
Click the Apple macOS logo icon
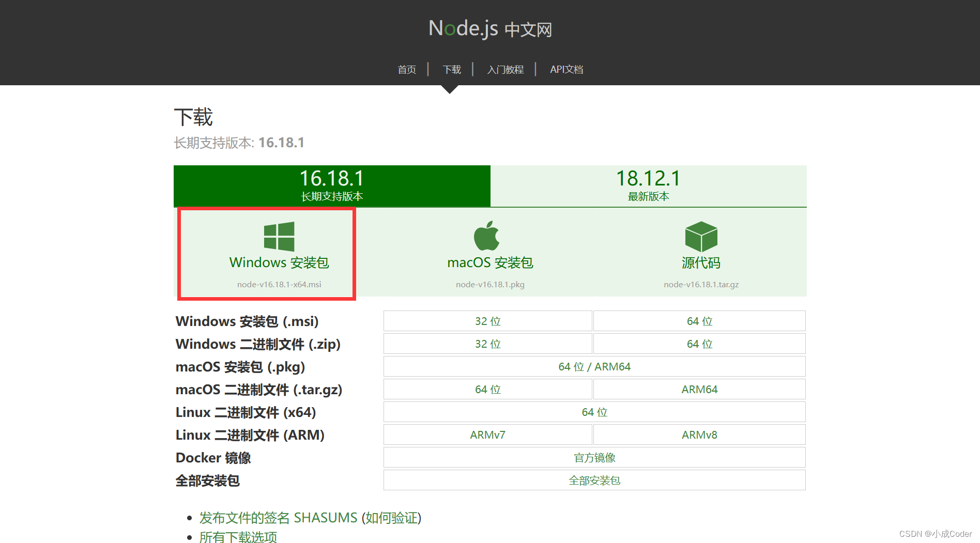486,236
